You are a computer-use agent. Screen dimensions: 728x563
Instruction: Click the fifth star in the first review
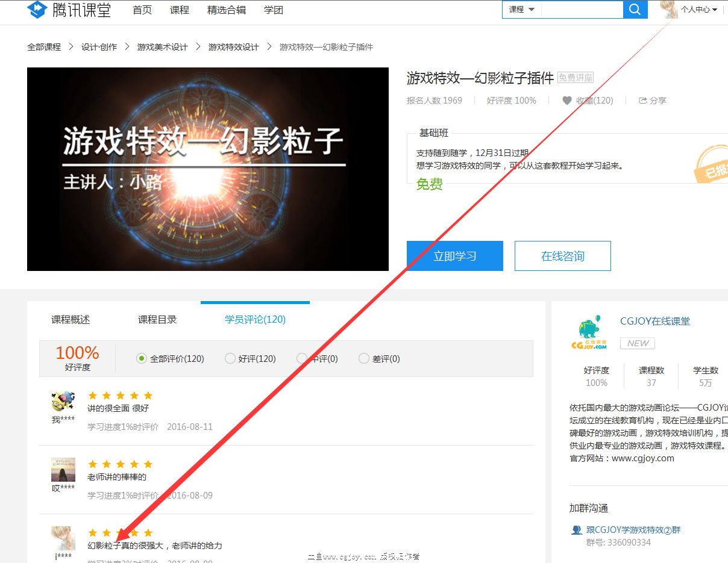click(x=148, y=396)
